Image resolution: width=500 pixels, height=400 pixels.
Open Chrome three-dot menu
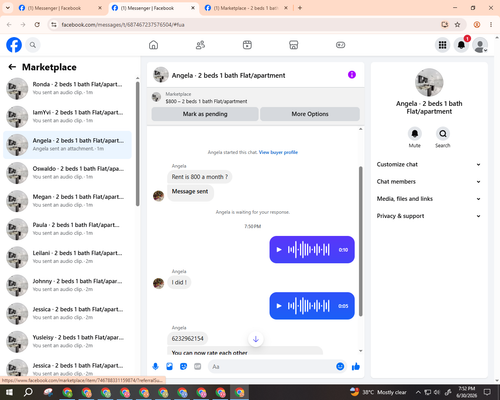tap(491, 24)
